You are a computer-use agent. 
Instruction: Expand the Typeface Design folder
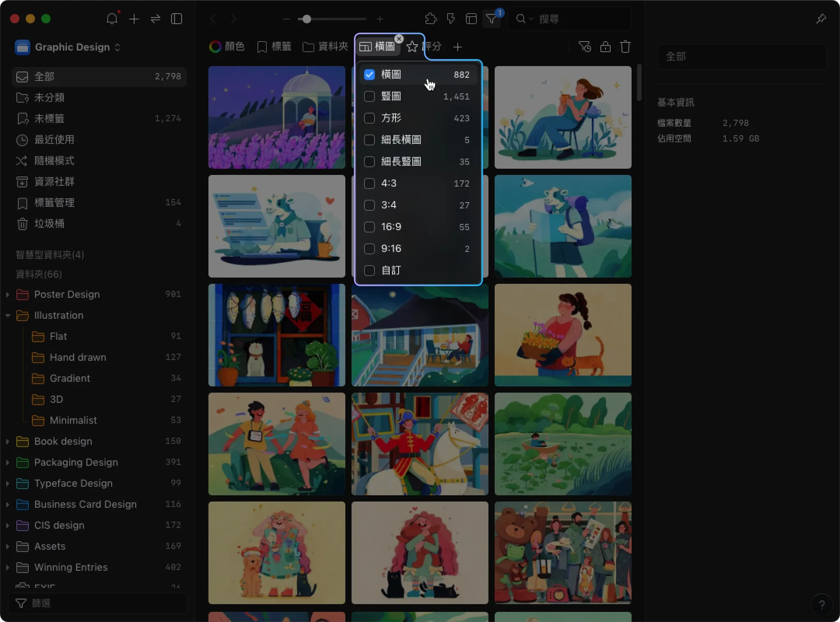7,483
